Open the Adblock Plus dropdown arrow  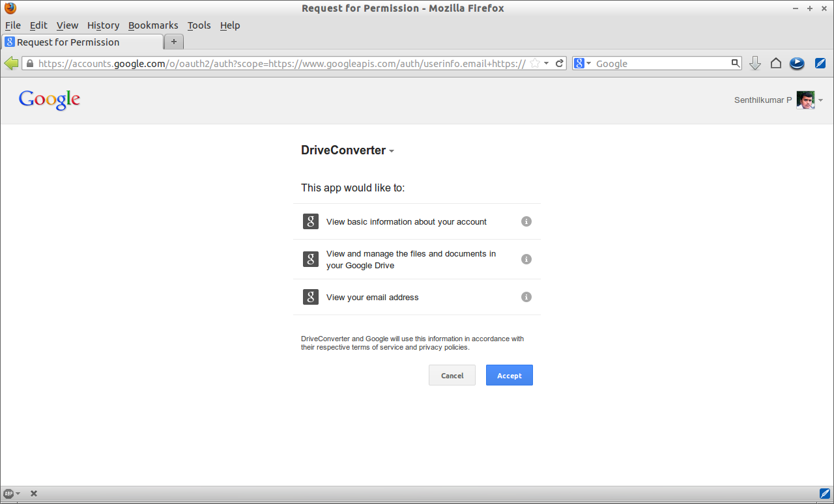click(x=18, y=494)
